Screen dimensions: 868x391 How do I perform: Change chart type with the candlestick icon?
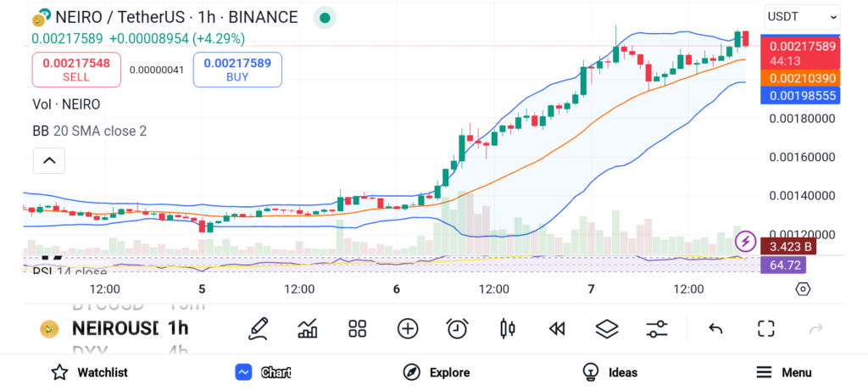click(508, 328)
